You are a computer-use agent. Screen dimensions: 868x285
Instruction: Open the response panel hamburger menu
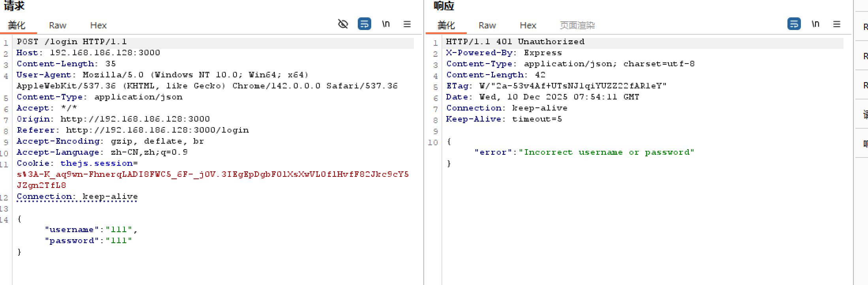pyautogui.click(x=837, y=24)
